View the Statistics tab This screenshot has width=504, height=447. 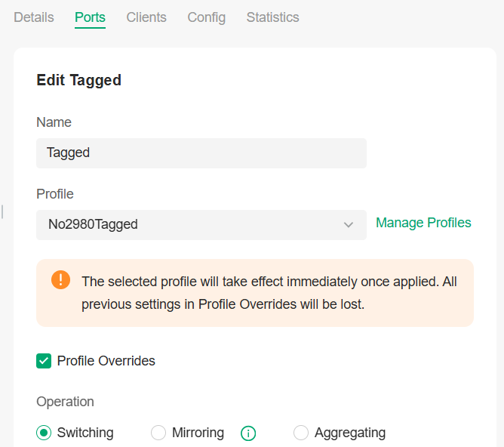[x=272, y=17]
